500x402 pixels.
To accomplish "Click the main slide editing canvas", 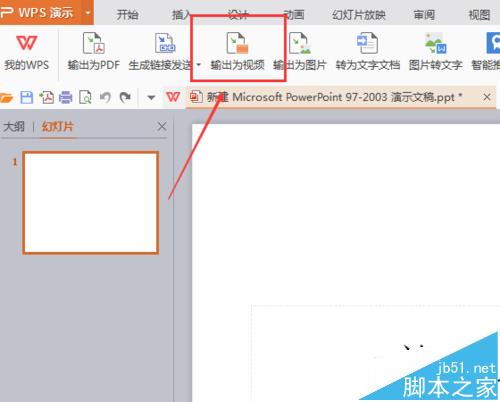I will [346, 263].
